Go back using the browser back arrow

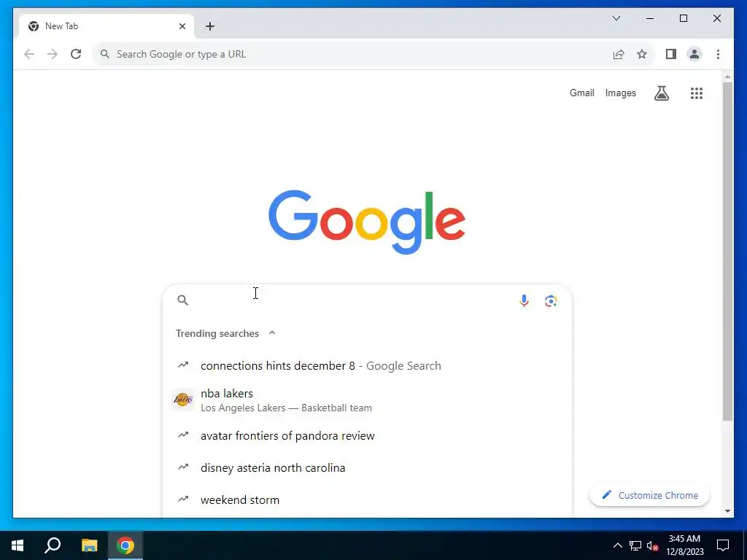[29, 54]
